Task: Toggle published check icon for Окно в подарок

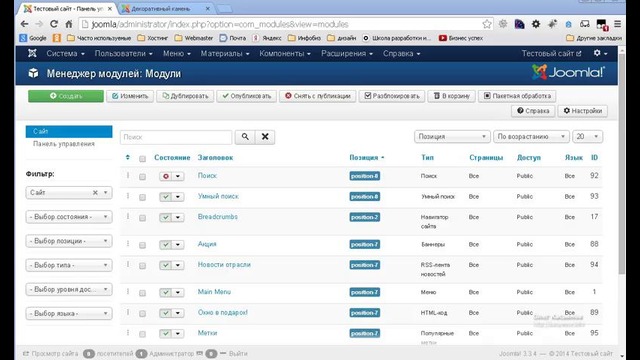Action: (x=166, y=313)
